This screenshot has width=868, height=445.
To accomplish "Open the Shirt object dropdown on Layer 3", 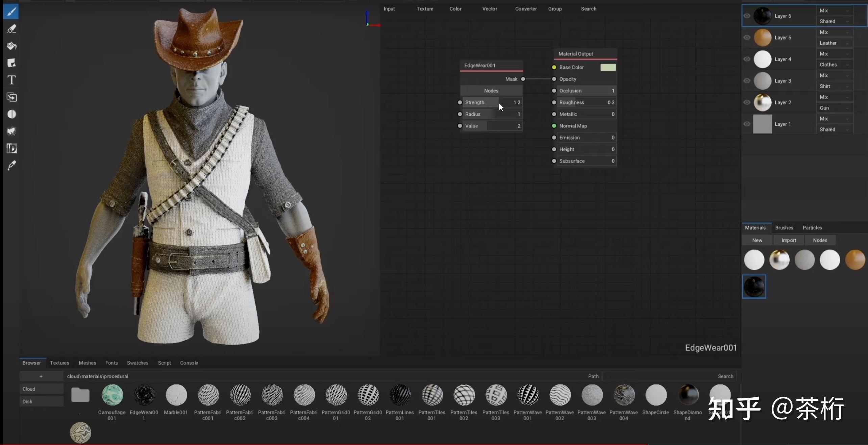I will click(833, 86).
